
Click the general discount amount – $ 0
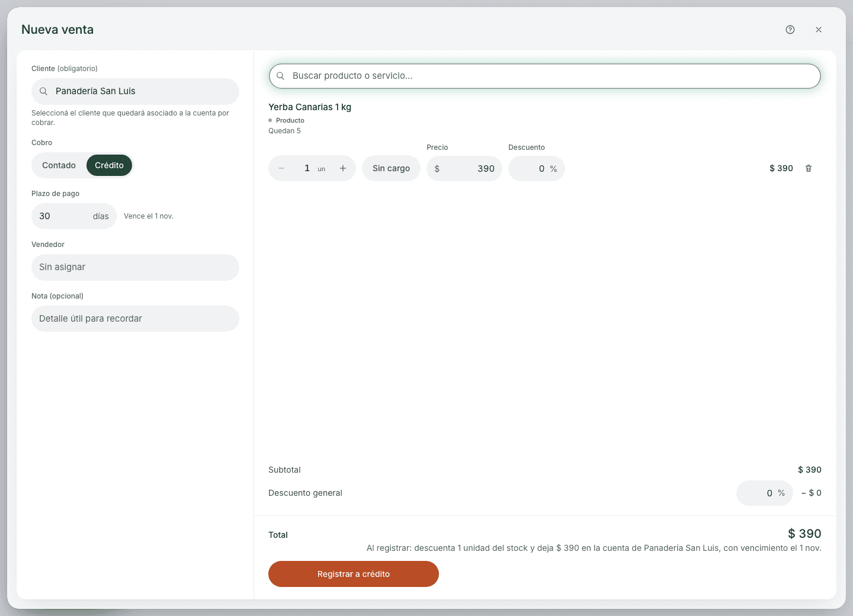point(812,493)
